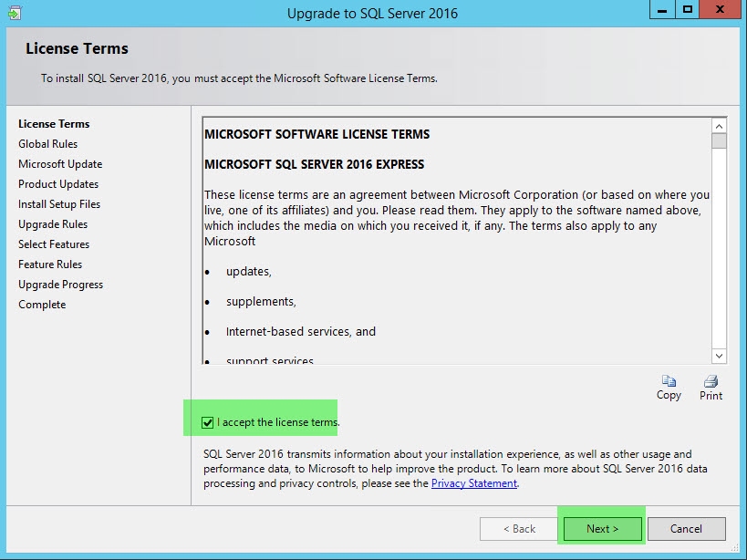747x560 pixels.
Task: Select Select Features step in the sidebar
Action: pyautogui.click(x=54, y=244)
